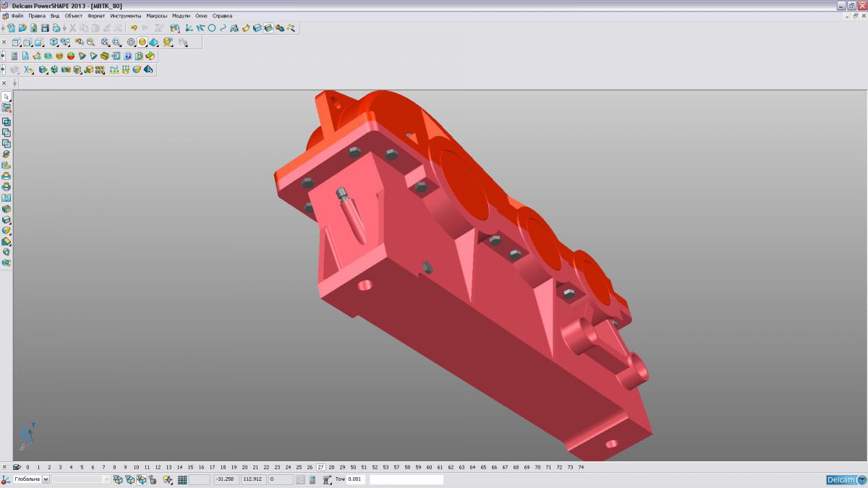
Task: Open the Правка menu
Action: (37, 15)
